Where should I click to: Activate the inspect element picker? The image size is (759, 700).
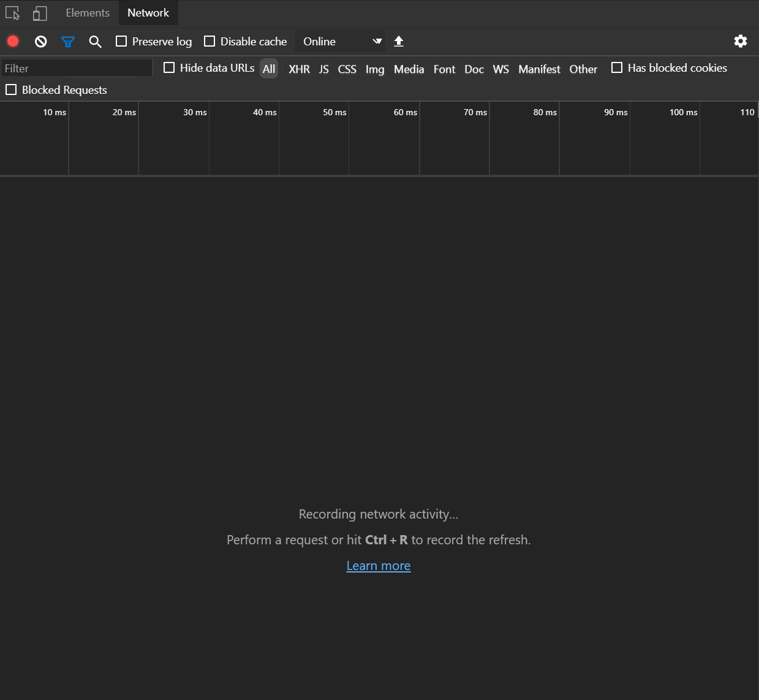tap(12, 12)
